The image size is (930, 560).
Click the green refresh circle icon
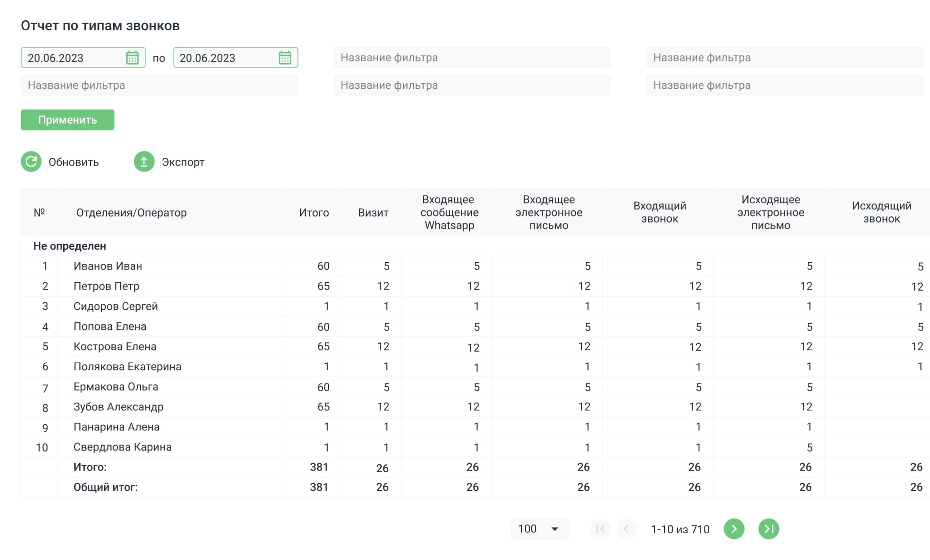pyautogui.click(x=31, y=162)
